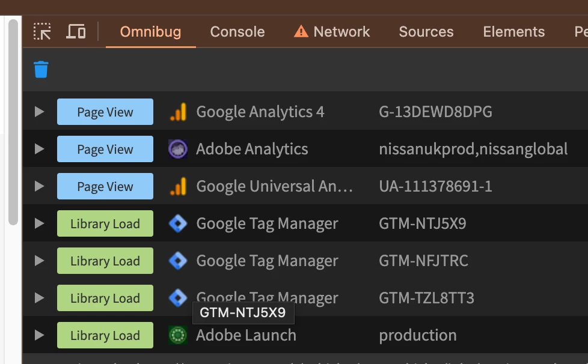Select the GTM-NTJ5X9 container ID in its row
588x364 pixels.
(x=423, y=223)
